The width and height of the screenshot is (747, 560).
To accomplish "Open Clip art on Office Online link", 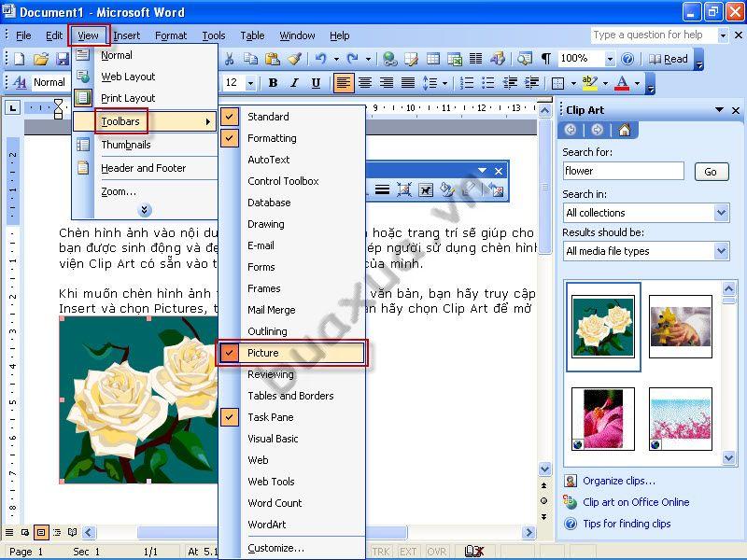I will tap(636, 502).
